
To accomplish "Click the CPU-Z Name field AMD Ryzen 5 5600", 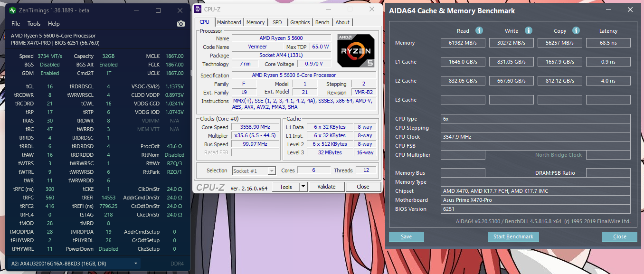I will (x=281, y=38).
